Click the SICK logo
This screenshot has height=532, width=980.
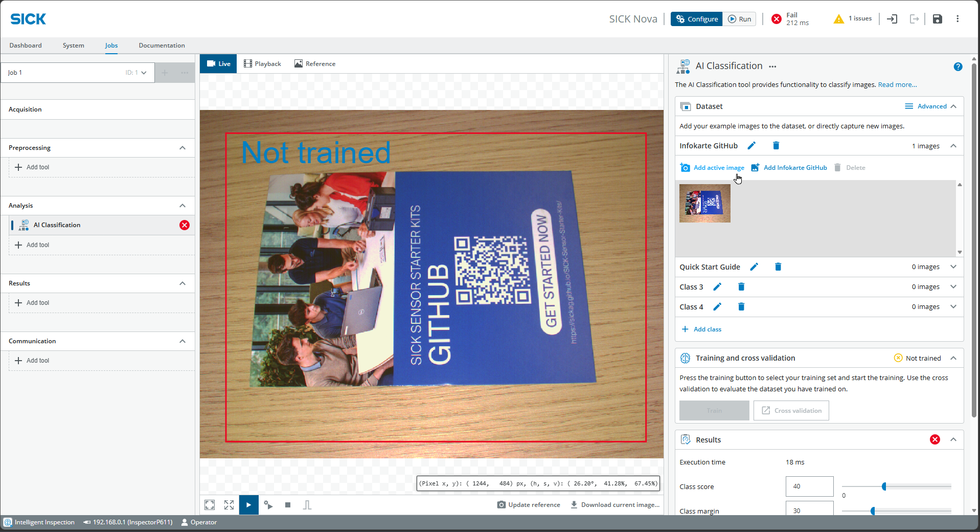coord(28,19)
